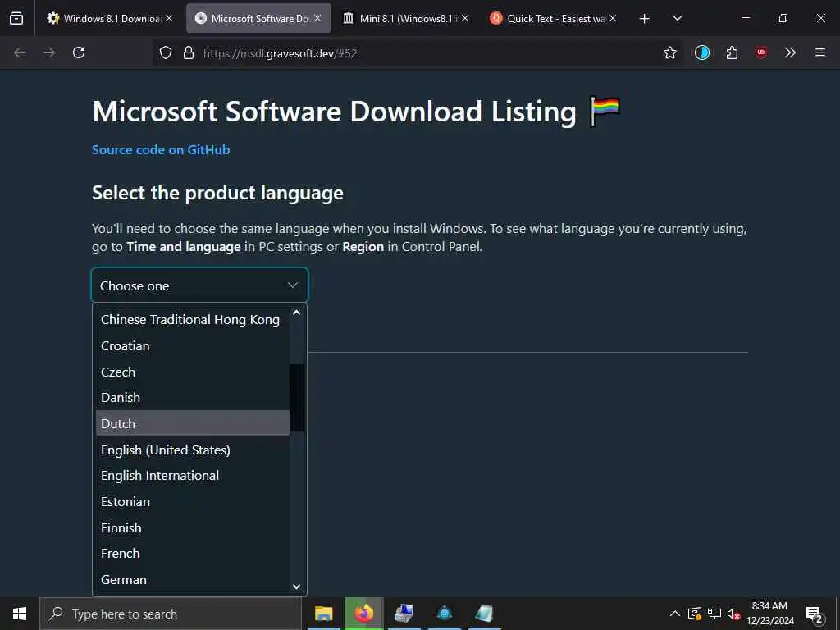Image resolution: width=840 pixels, height=630 pixels.
Task: Open the Extensions puzzle icon
Action: coord(732,52)
